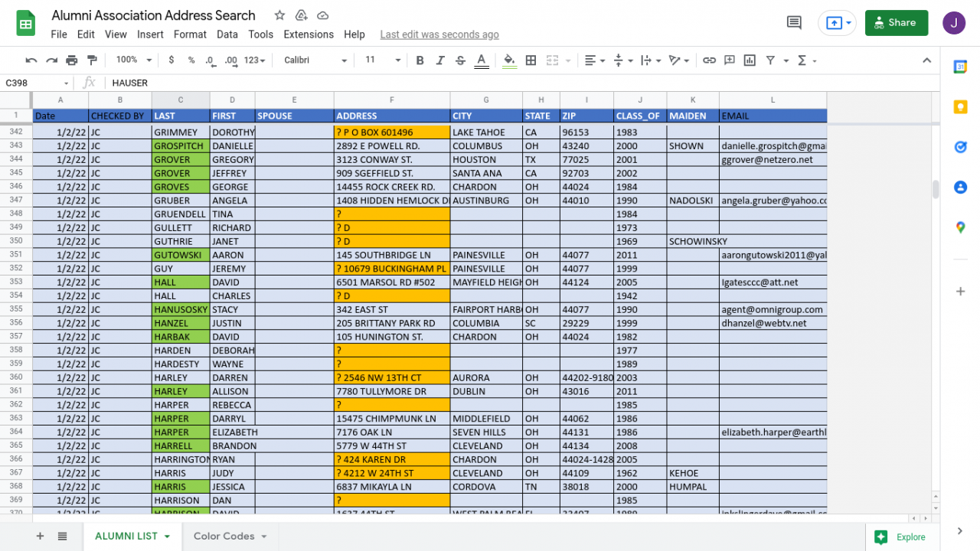Print the spreadsheet
Viewport: 980px width, 551px height.
coord(72,60)
